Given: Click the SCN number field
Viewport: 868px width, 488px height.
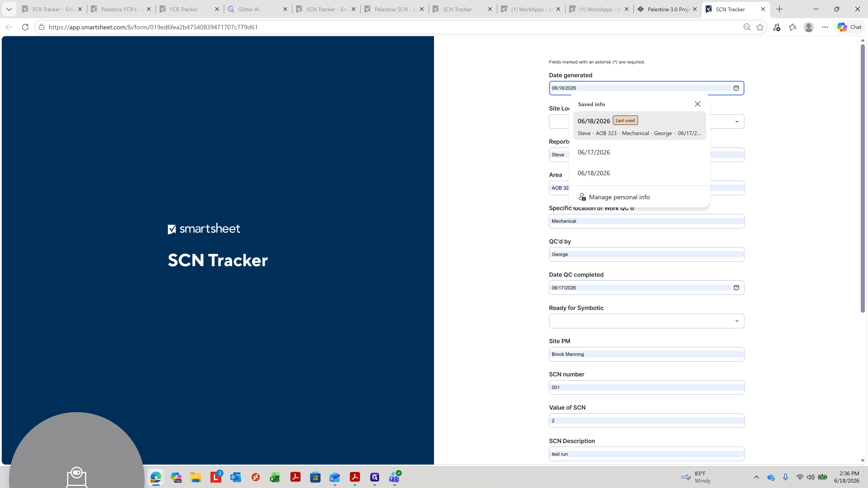Looking at the screenshot, I should point(646,387).
